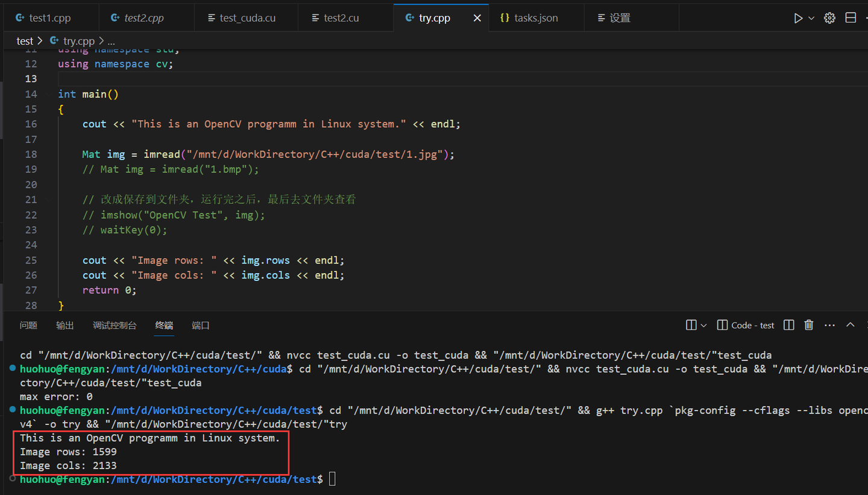868x495 pixels.
Task: Close the try.cpp editor tab
Action: [x=477, y=18]
